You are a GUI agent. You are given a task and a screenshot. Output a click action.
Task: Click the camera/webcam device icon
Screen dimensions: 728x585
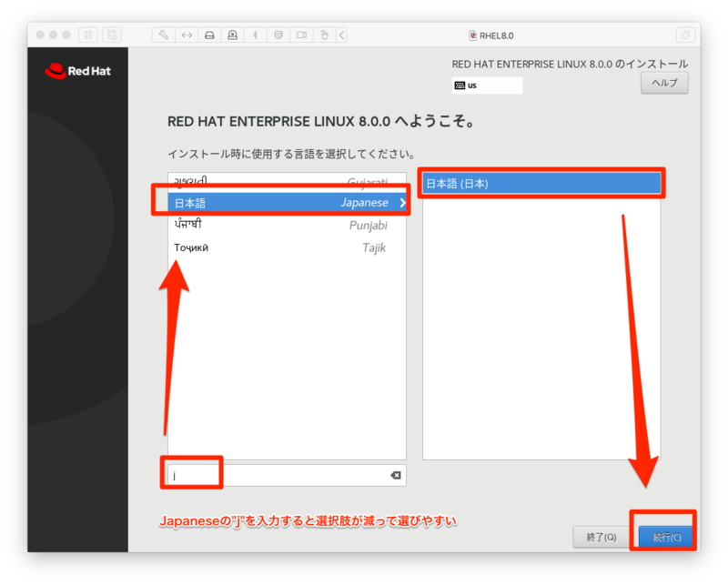(x=233, y=35)
